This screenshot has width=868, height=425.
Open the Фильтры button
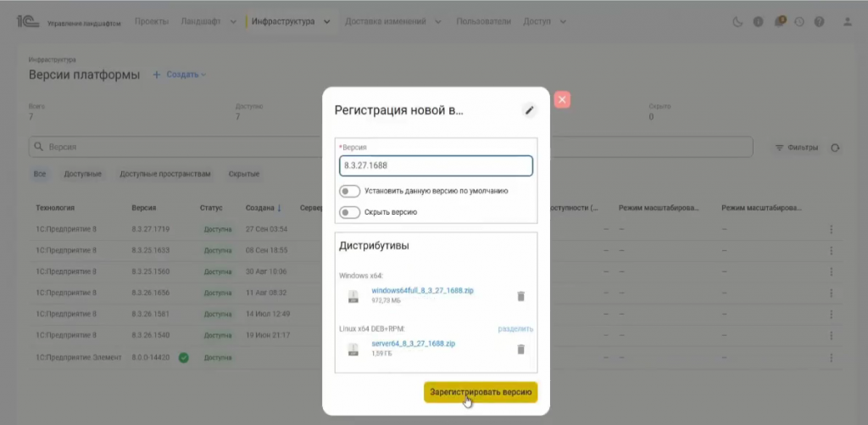pos(796,148)
